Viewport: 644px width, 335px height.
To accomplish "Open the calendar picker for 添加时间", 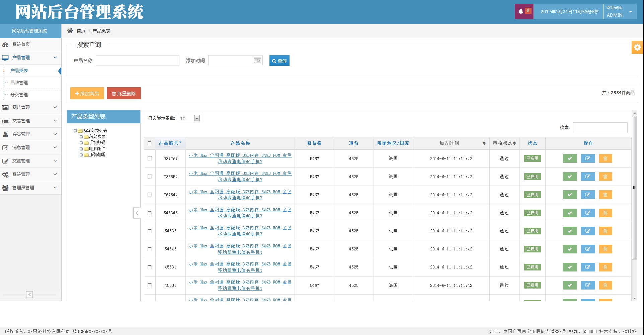I will [257, 61].
